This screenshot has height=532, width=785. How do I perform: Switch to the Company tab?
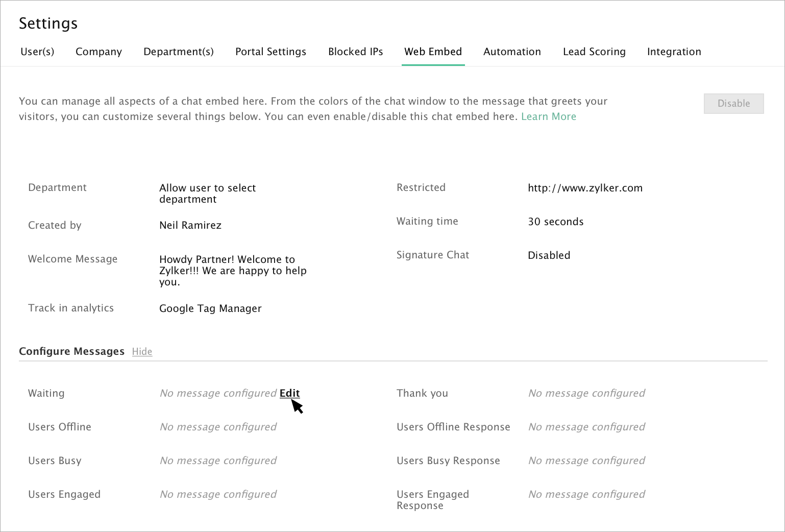[99, 52]
